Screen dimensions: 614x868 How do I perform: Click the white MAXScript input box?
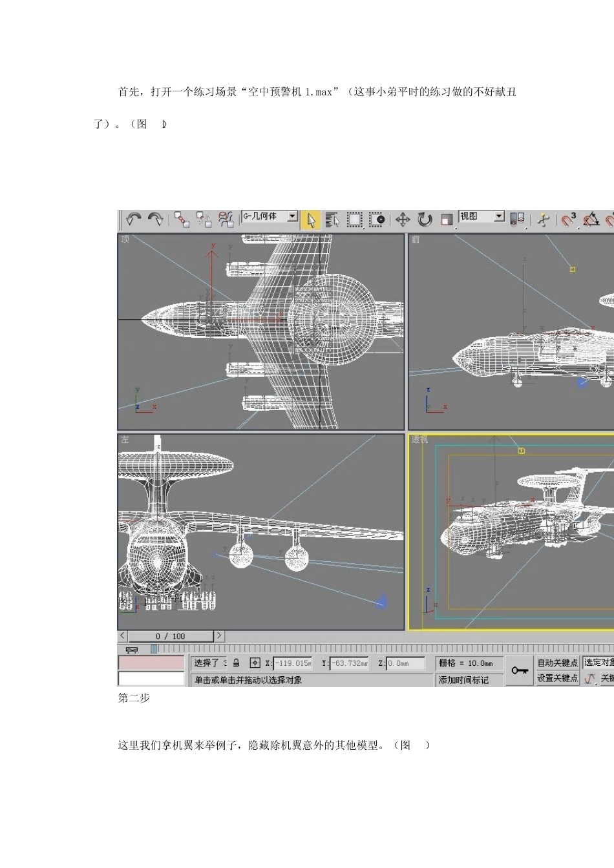tap(151, 679)
